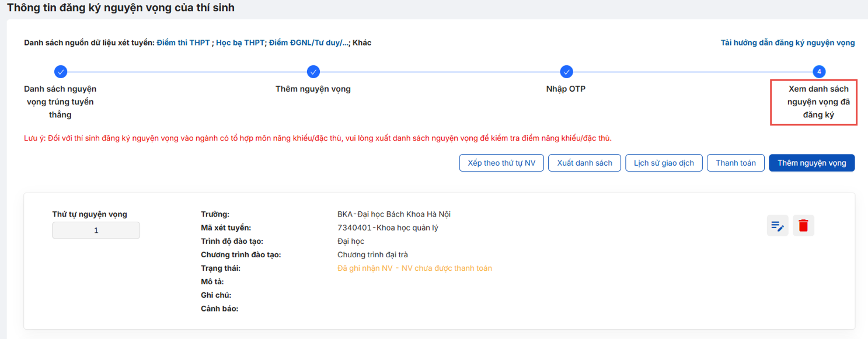Click the Thứ tự nguyện vọng number field
Viewport: 868px width, 339px height.
tap(96, 230)
